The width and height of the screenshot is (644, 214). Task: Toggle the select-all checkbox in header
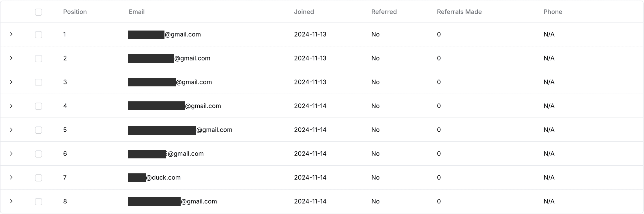point(38,12)
